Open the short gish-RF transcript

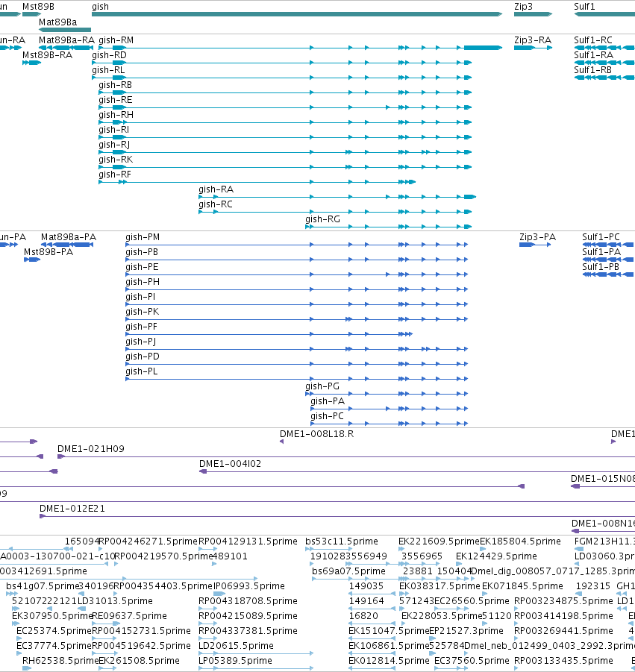pos(257,182)
